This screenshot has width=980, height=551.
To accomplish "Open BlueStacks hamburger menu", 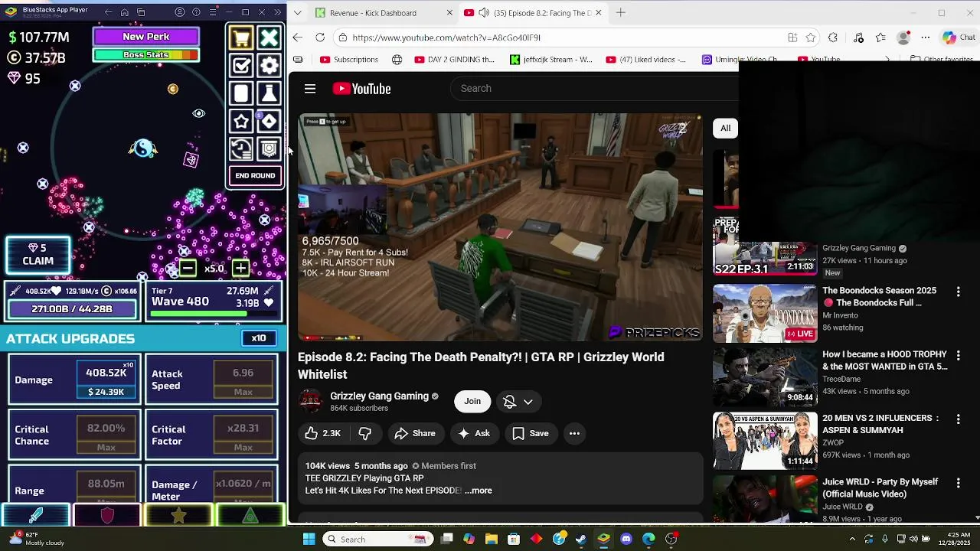I will click(x=213, y=12).
